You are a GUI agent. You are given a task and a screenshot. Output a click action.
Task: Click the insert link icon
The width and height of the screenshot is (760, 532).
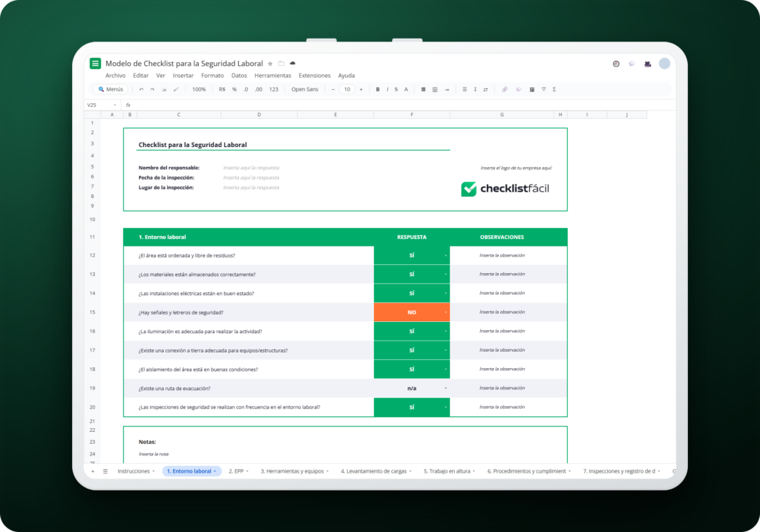505,89
